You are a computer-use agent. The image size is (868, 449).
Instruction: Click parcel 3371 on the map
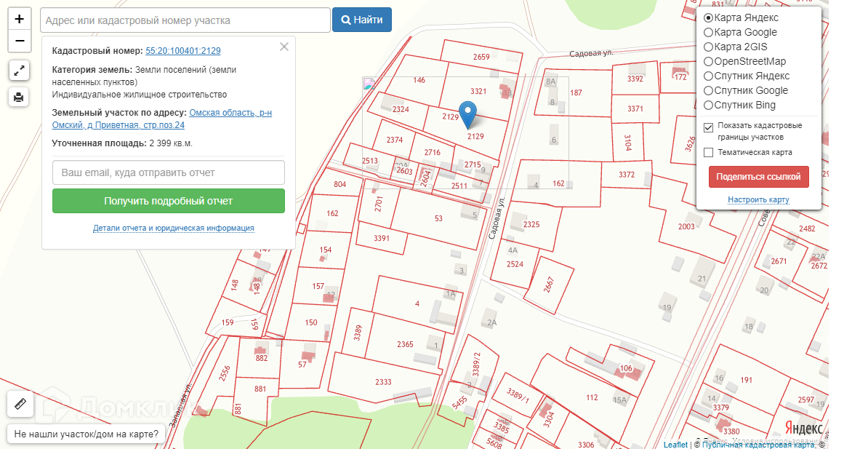(x=635, y=108)
